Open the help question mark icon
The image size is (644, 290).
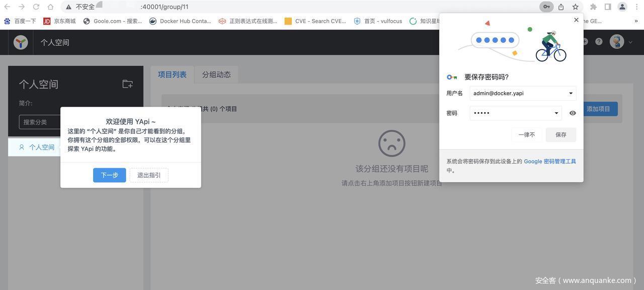[599, 42]
